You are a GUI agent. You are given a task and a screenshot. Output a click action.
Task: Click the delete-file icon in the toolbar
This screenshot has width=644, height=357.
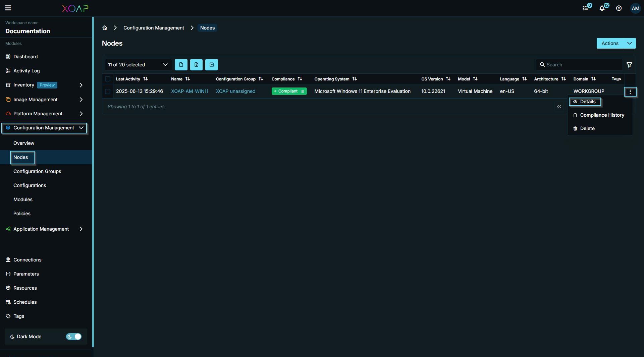[196, 64]
